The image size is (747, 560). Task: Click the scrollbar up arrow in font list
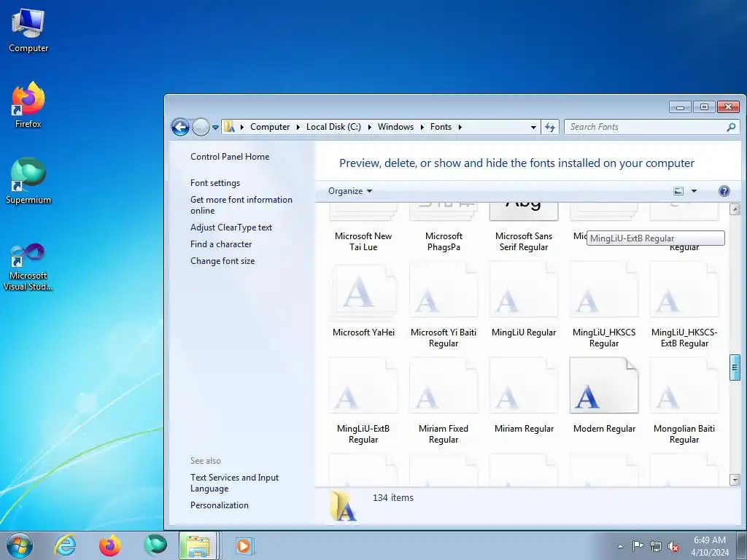[735, 209]
